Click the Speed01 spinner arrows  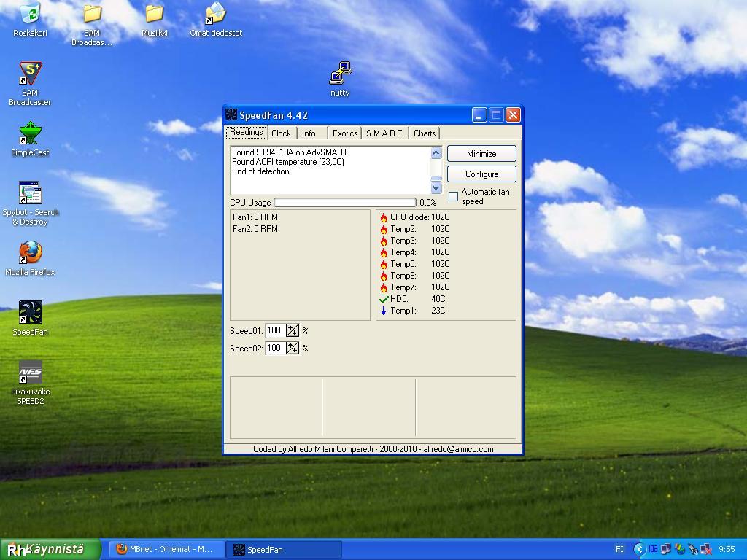292,330
